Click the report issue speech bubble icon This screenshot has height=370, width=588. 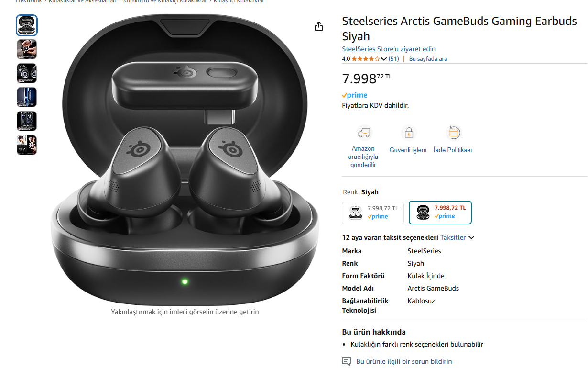coord(347,361)
